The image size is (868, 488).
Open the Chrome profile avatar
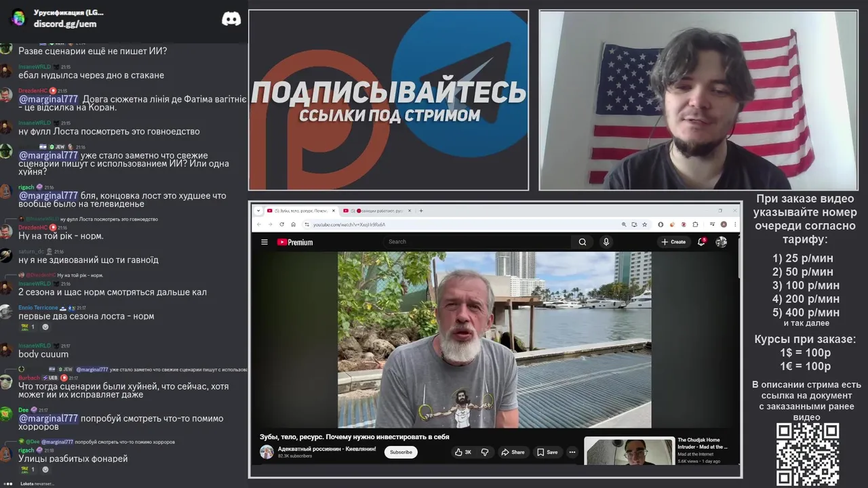click(x=724, y=224)
